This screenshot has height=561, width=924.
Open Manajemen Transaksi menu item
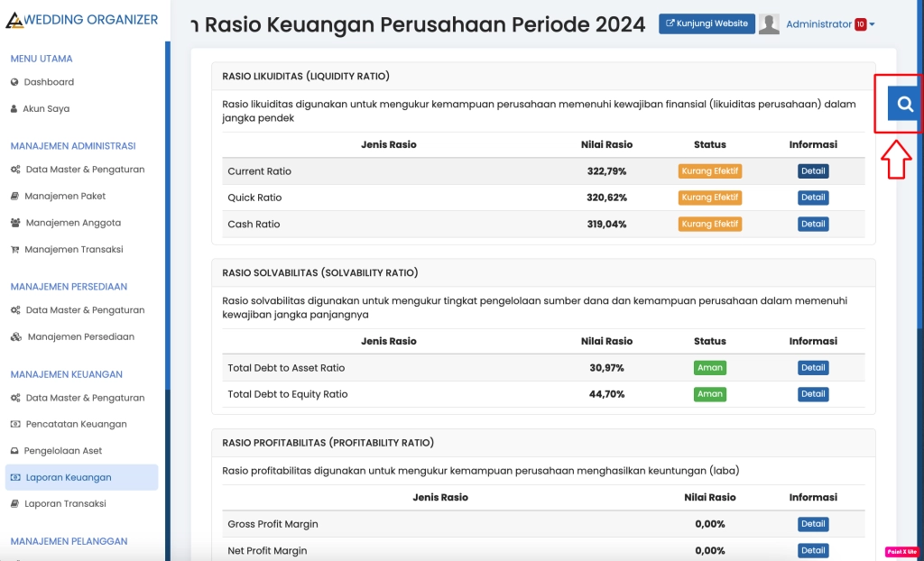pyautogui.click(x=74, y=250)
